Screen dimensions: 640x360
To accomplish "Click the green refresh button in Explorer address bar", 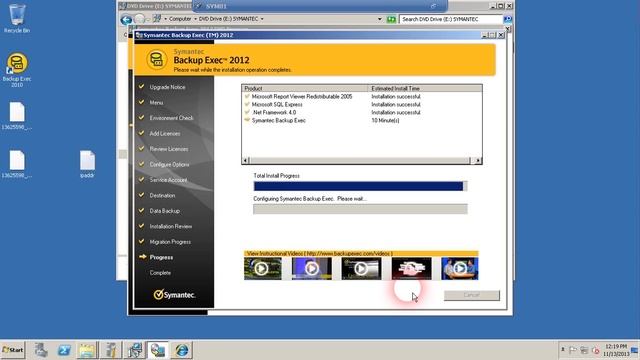I will pyautogui.click(x=391, y=19).
